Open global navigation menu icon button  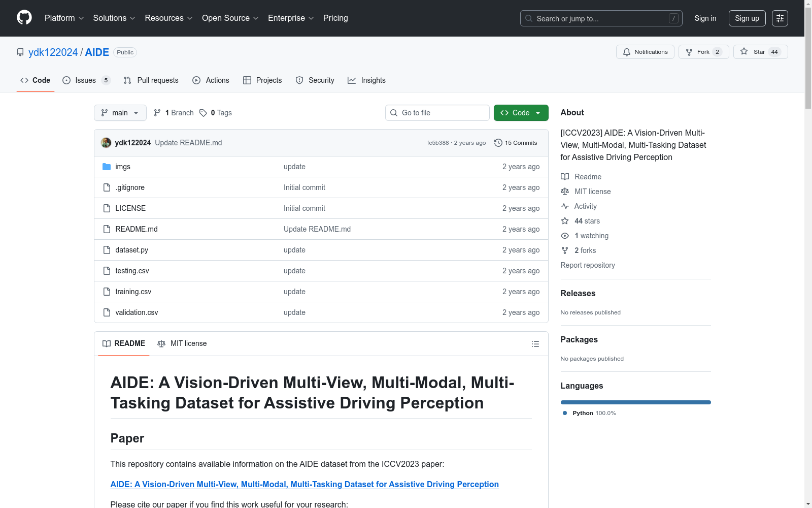[780, 18]
